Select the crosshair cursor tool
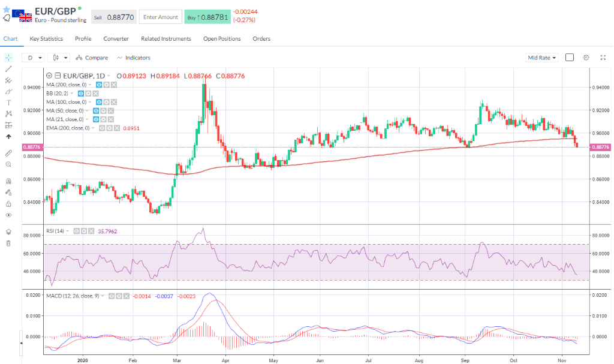The width and height of the screenshot is (614, 364). pos(8,58)
